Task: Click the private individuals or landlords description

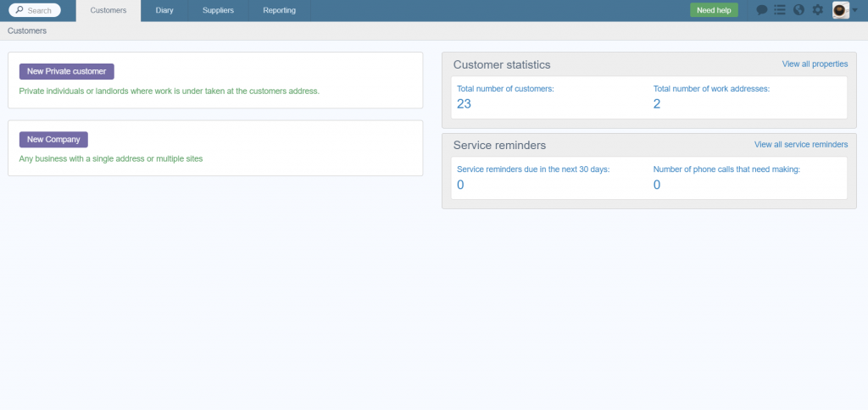Action: click(x=170, y=91)
